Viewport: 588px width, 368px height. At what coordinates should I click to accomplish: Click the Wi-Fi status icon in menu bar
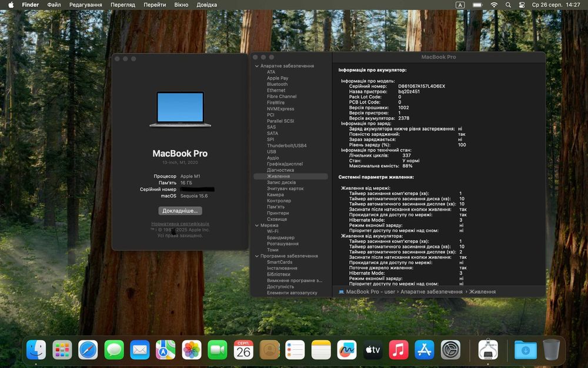tap(494, 5)
